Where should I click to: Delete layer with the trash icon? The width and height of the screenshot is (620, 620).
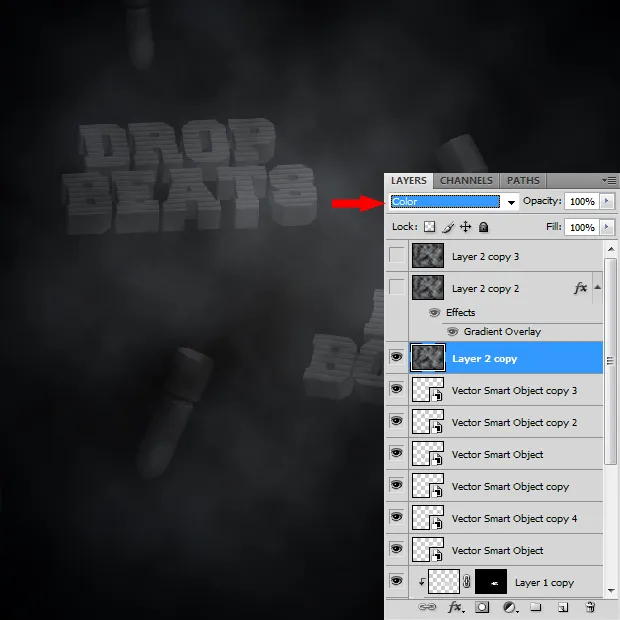pos(590,607)
